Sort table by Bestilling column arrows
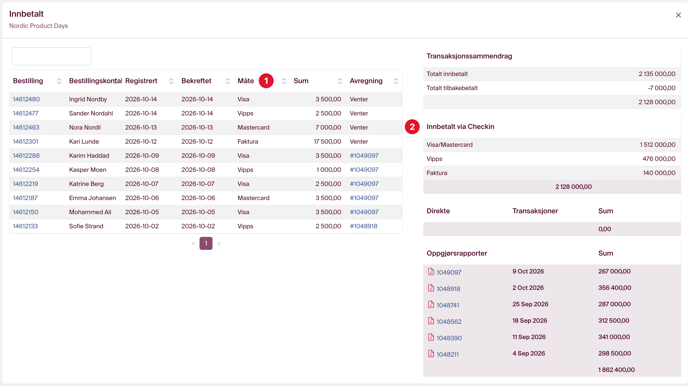 click(x=59, y=81)
